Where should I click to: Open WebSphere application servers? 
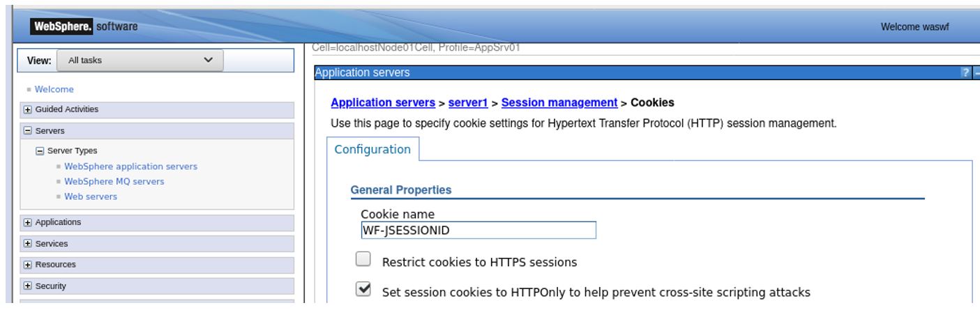click(x=130, y=166)
